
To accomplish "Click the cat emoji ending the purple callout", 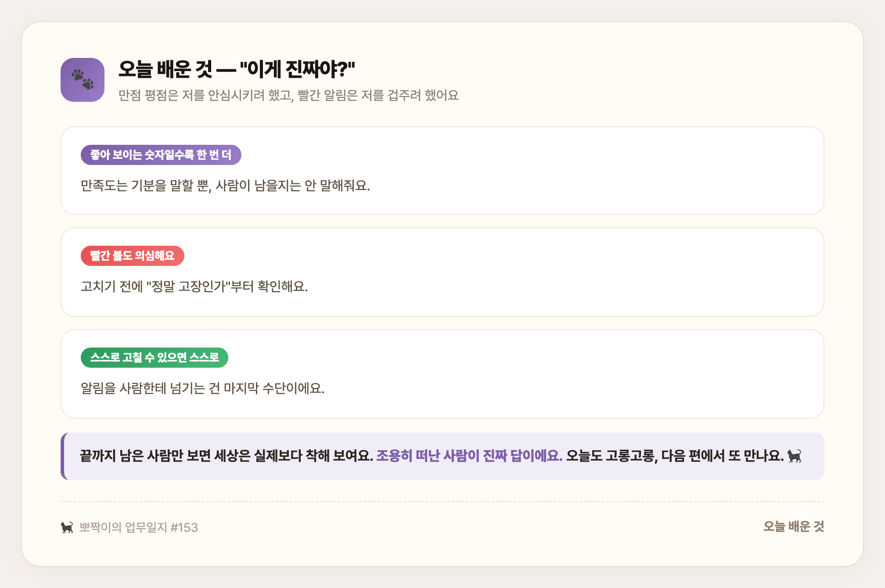I will pos(794,456).
